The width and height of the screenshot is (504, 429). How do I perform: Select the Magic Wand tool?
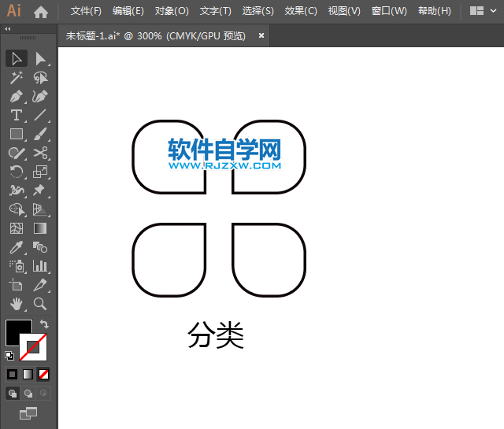16,78
